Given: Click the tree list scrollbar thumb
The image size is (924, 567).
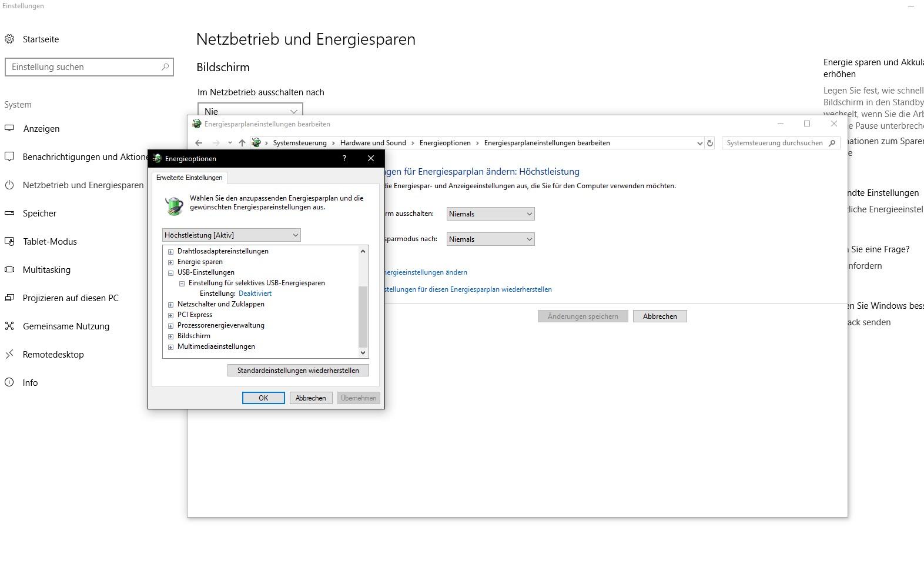Looking at the screenshot, I should (x=363, y=316).
